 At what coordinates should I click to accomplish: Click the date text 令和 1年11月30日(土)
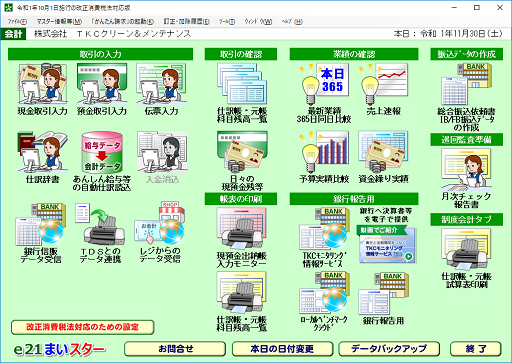pyautogui.click(x=461, y=34)
